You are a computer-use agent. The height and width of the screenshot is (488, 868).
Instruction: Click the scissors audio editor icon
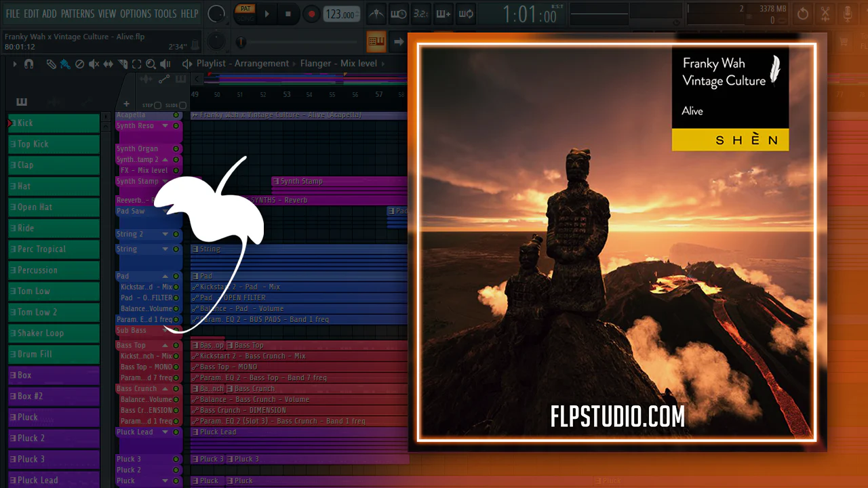[x=825, y=14]
